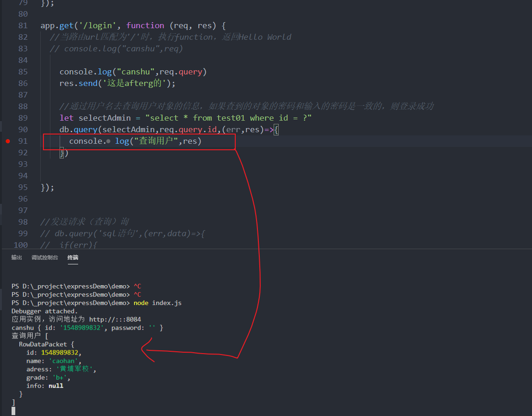Click line number 89 in the gutter
This screenshot has height=416, width=532.
tap(23, 118)
